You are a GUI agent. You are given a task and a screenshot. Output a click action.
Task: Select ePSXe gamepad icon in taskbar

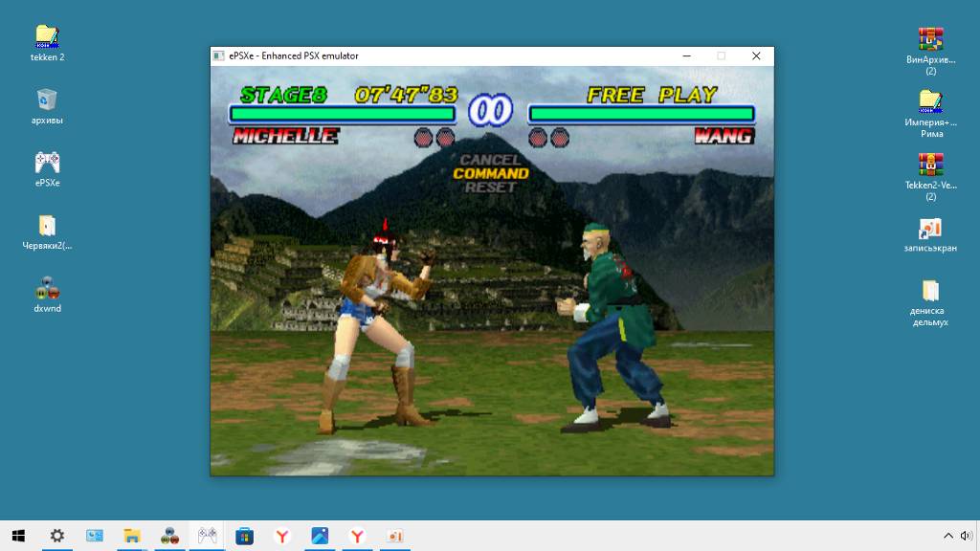(x=207, y=536)
